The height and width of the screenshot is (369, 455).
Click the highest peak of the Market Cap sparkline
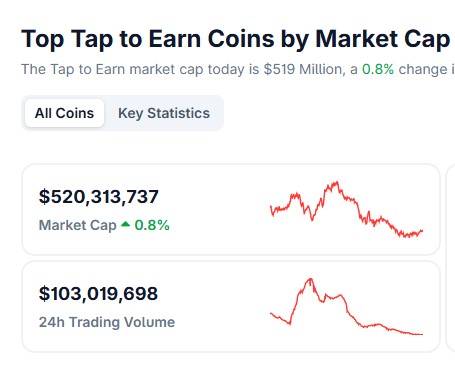[337, 182]
